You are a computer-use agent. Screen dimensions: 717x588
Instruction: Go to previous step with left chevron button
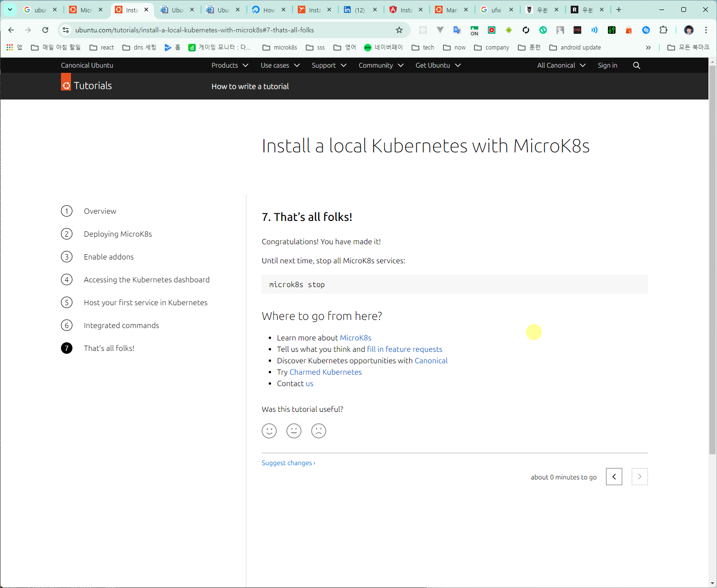[614, 477]
